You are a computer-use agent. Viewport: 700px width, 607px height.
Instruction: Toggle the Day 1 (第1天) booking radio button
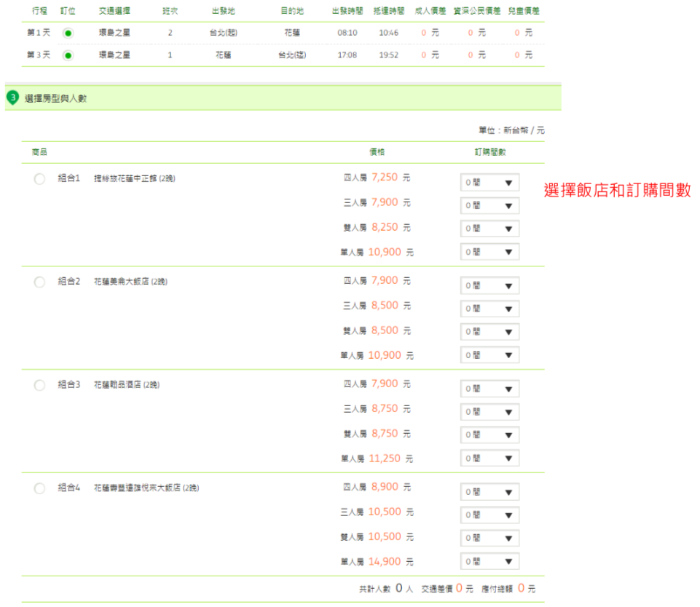68,33
